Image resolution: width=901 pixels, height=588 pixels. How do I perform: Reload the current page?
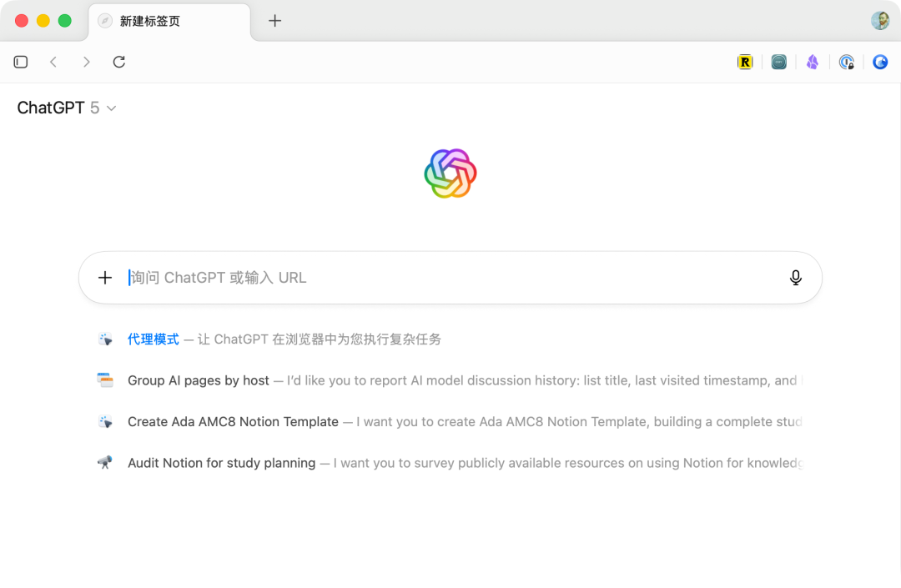tap(119, 62)
